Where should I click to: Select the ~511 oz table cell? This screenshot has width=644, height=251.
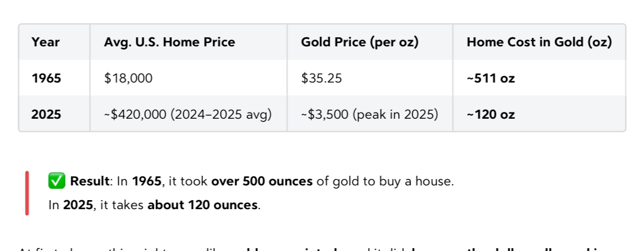(x=491, y=78)
